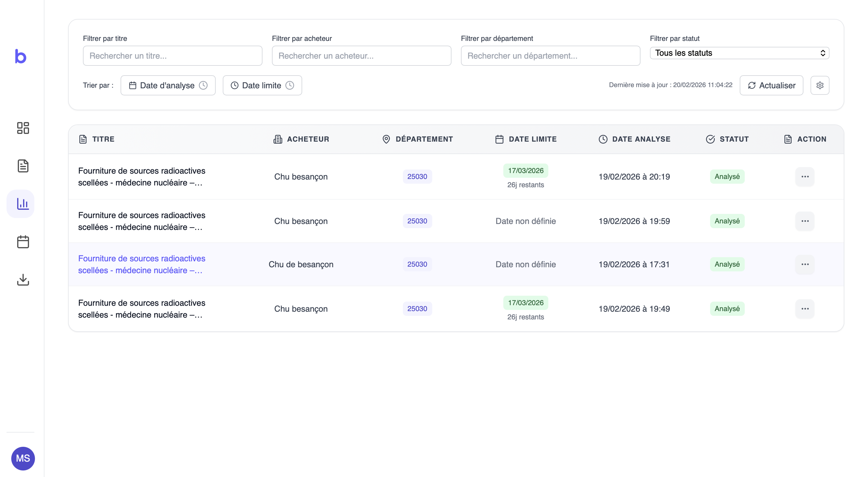Click the Actualiser refresh button

pyautogui.click(x=771, y=85)
